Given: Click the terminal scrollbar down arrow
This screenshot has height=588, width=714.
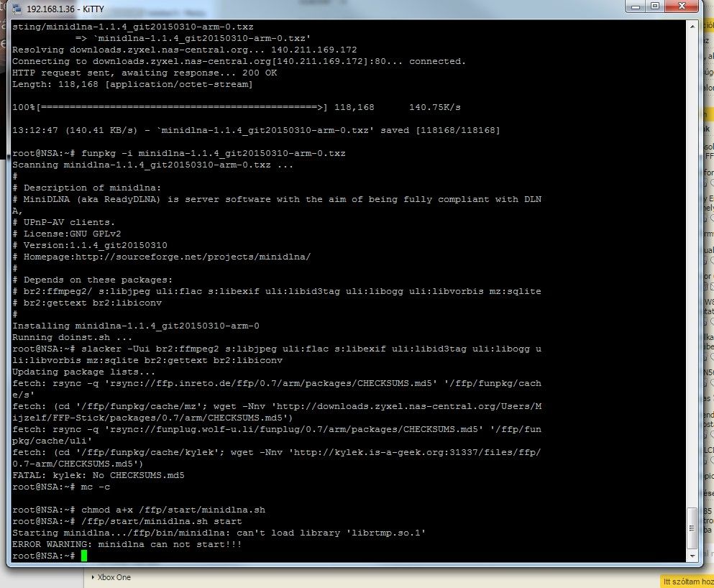Looking at the screenshot, I should tap(692, 556).
